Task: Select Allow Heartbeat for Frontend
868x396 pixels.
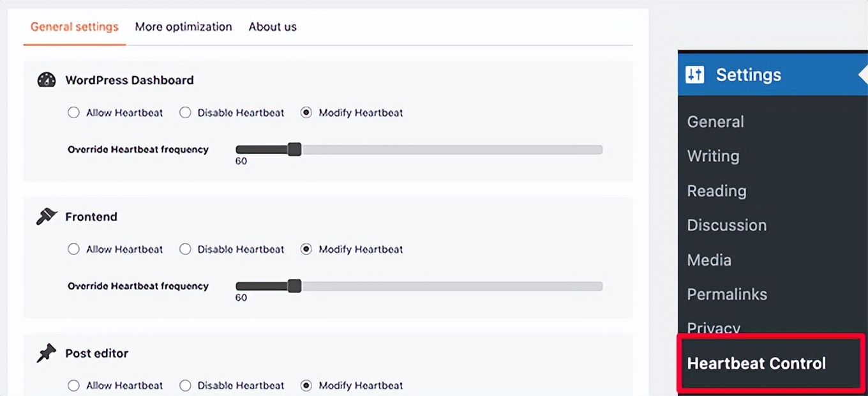Action: point(73,249)
